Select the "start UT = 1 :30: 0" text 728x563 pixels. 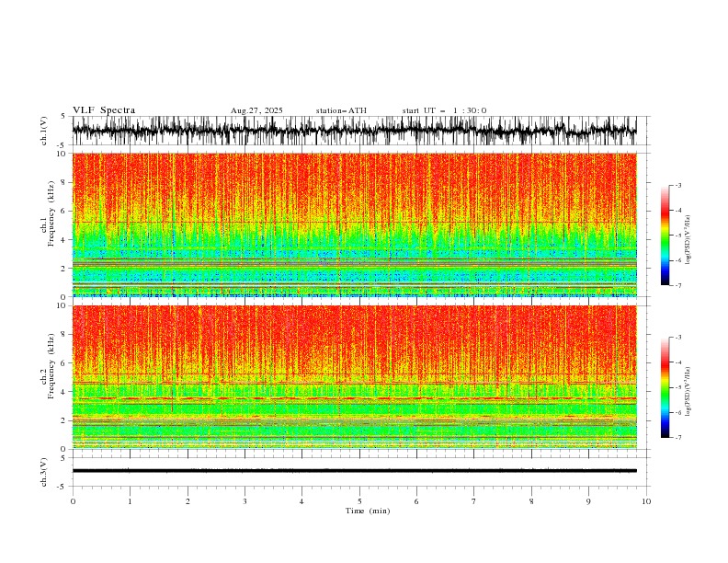[444, 110]
